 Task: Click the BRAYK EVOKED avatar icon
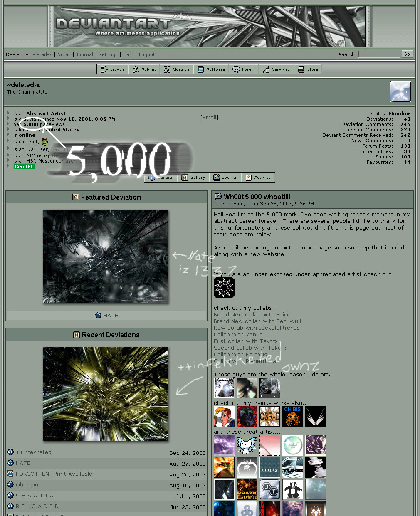tap(247, 489)
